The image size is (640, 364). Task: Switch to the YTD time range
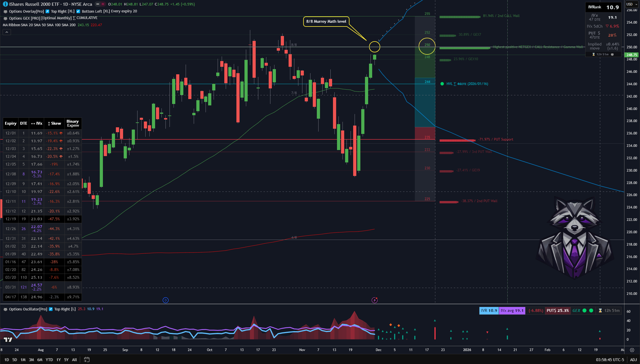click(x=49, y=359)
